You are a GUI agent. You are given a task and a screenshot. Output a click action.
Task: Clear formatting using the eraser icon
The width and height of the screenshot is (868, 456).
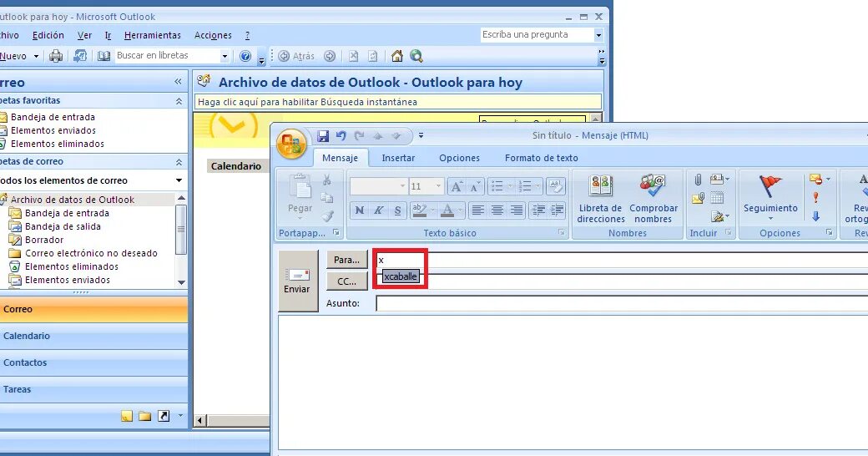point(555,186)
